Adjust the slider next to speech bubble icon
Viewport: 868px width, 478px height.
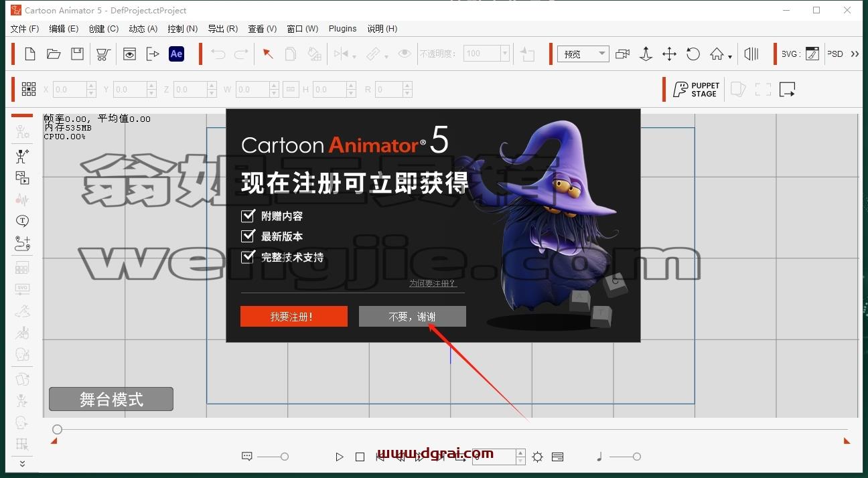(273, 457)
